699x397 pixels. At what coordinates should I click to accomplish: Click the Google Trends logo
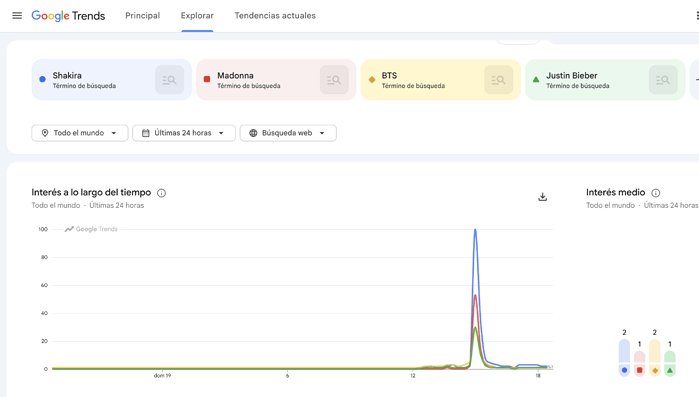point(68,16)
